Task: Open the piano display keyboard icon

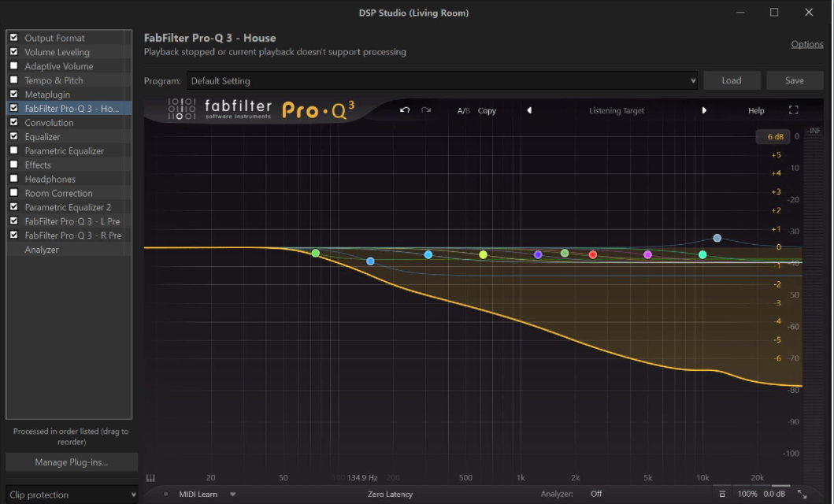Action: point(150,477)
